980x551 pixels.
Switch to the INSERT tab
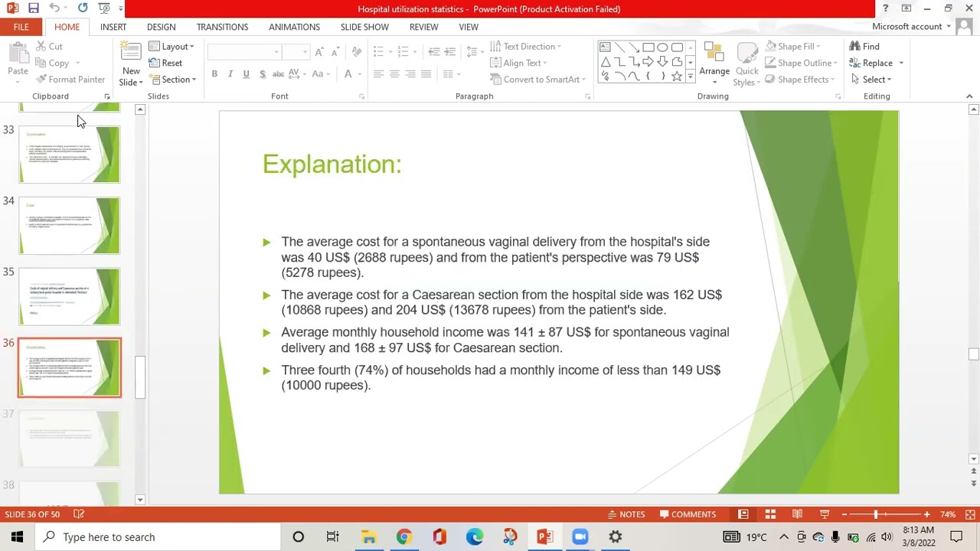coord(113,27)
